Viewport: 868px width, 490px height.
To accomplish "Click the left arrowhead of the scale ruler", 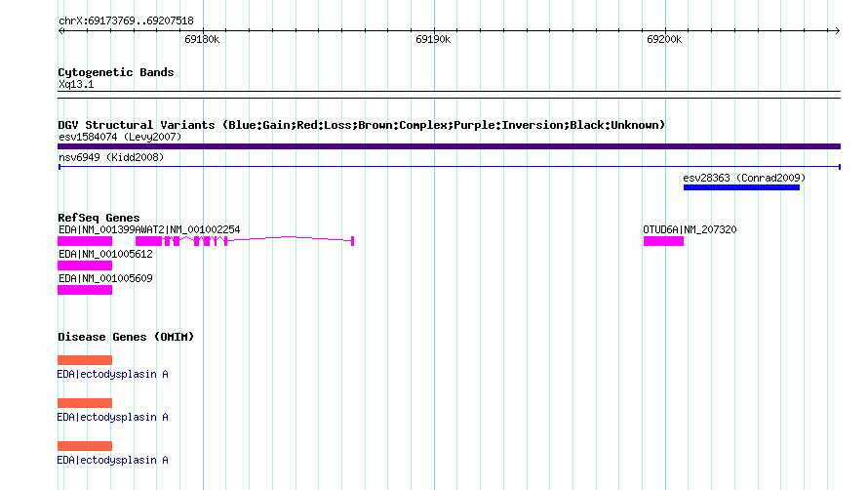I will 61,31.
